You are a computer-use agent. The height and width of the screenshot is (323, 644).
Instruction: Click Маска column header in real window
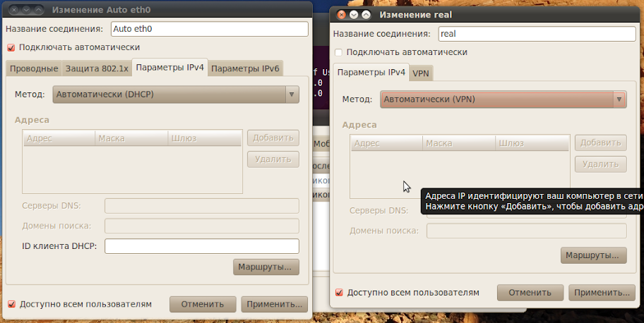tap(459, 143)
